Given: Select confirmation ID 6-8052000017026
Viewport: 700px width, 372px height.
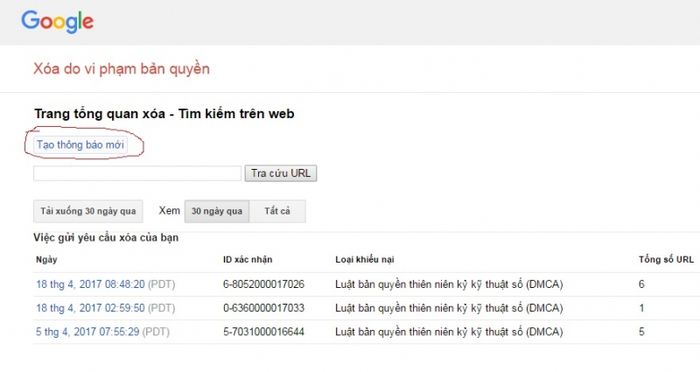Looking at the screenshot, I should click(264, 284).
